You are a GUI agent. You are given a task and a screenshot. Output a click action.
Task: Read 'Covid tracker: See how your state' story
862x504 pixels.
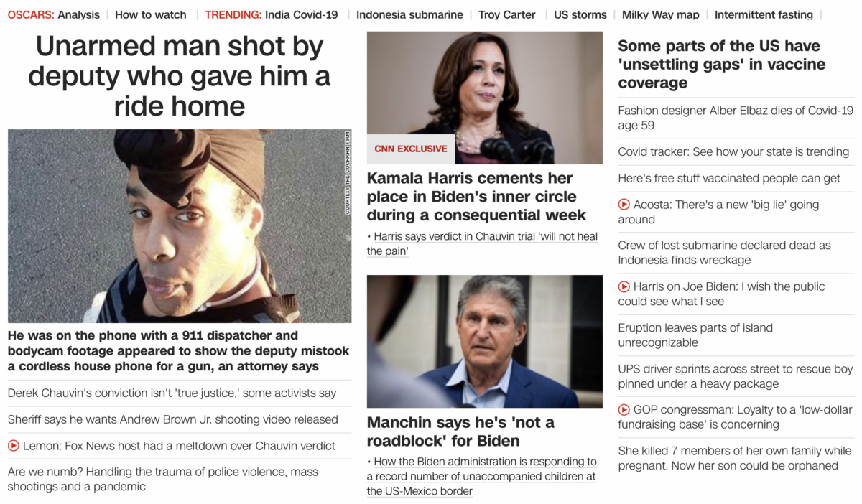[733, 151]
